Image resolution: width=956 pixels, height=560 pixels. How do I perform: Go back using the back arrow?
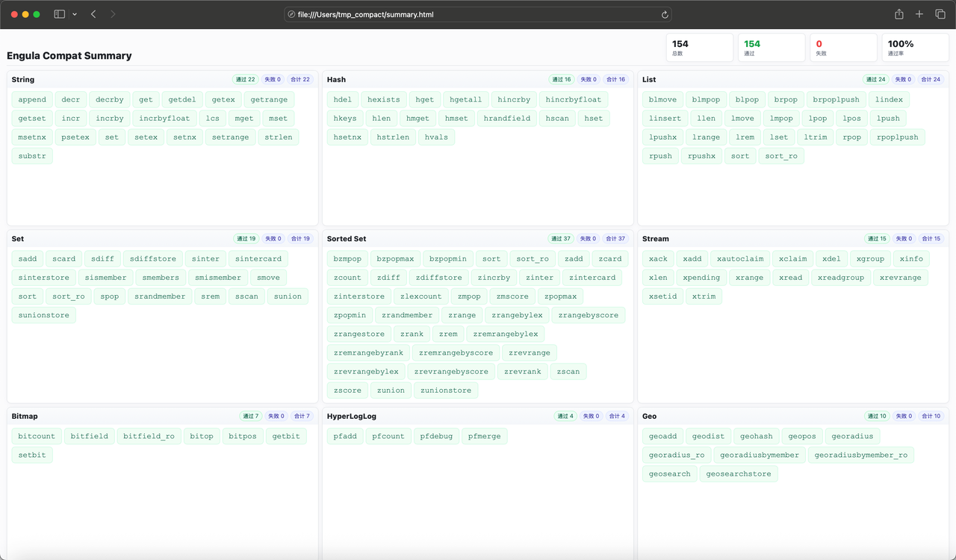93,14
